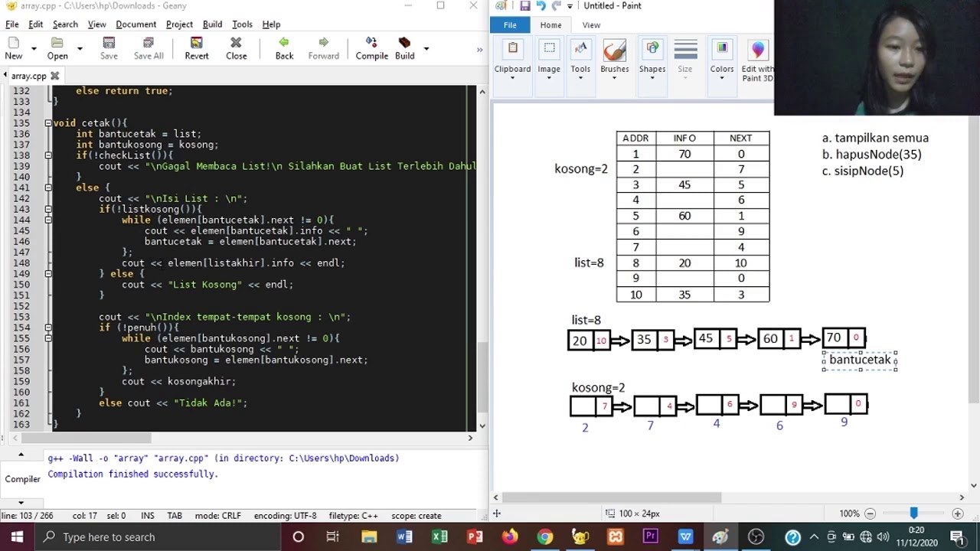Click Paint horizontal scrollbar right arrow

962,497
